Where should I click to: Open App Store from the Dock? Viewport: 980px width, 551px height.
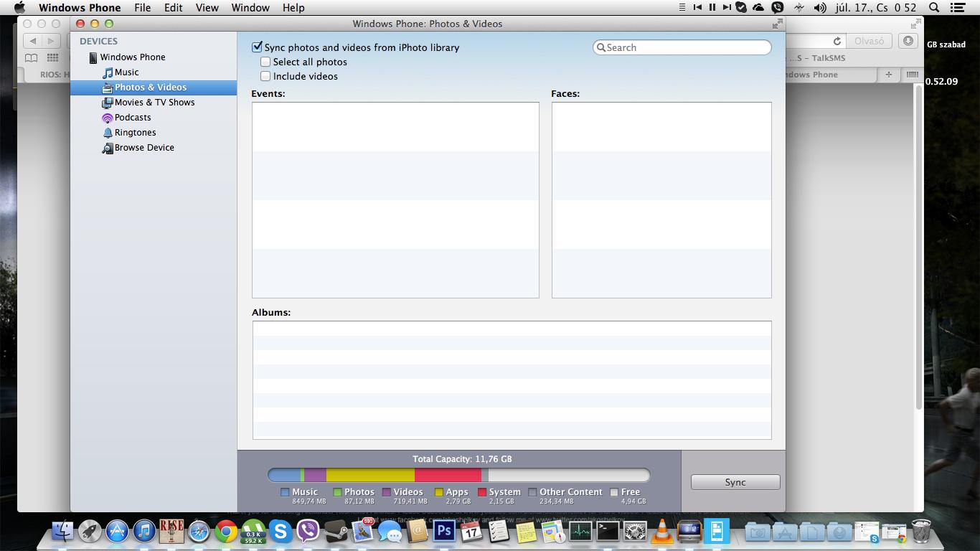[117, 532]
